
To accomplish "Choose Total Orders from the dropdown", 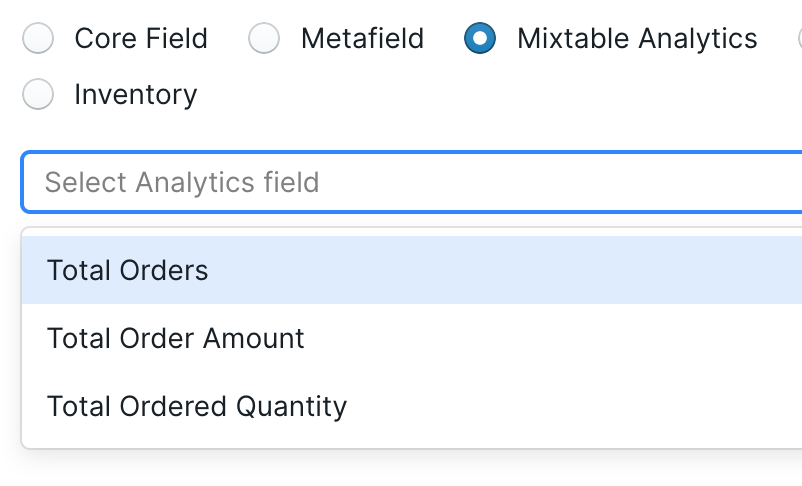I will click(x=128, y=270).
